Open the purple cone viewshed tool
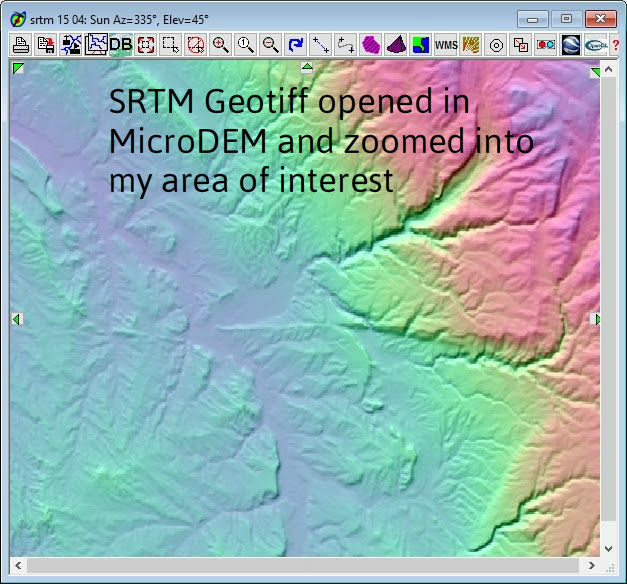 [396, 45]
